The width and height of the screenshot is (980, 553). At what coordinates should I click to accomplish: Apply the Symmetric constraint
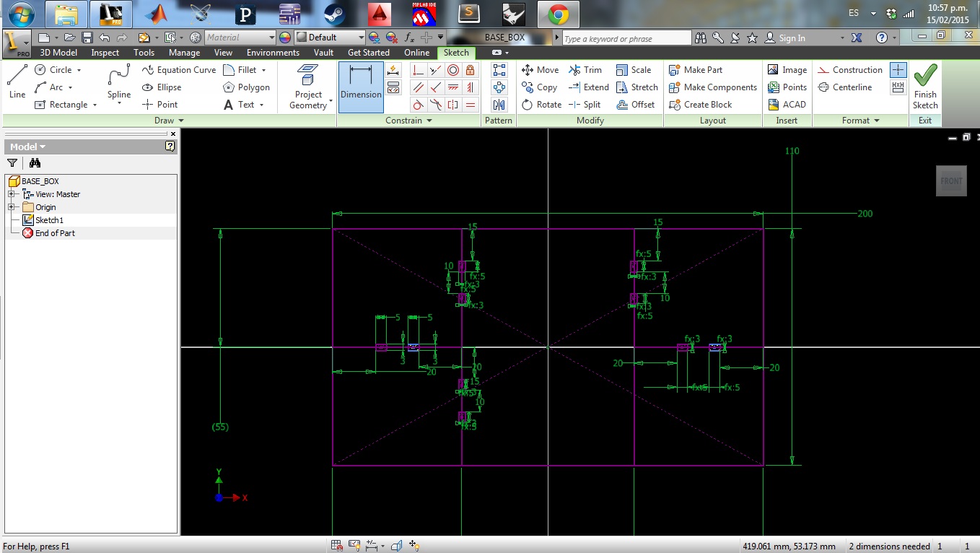pos(453,105)
